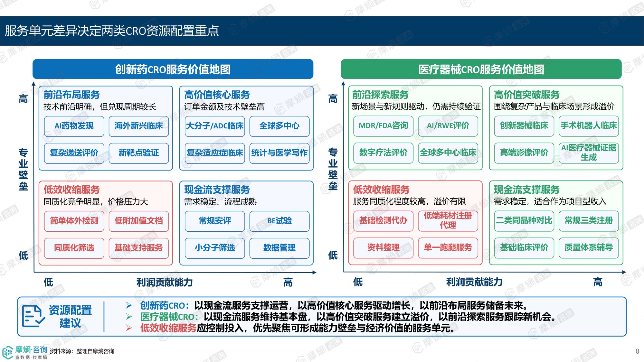Click the AI药物发现 box
Viewport: 644px width, 362px height.
[x=74, y=126]
